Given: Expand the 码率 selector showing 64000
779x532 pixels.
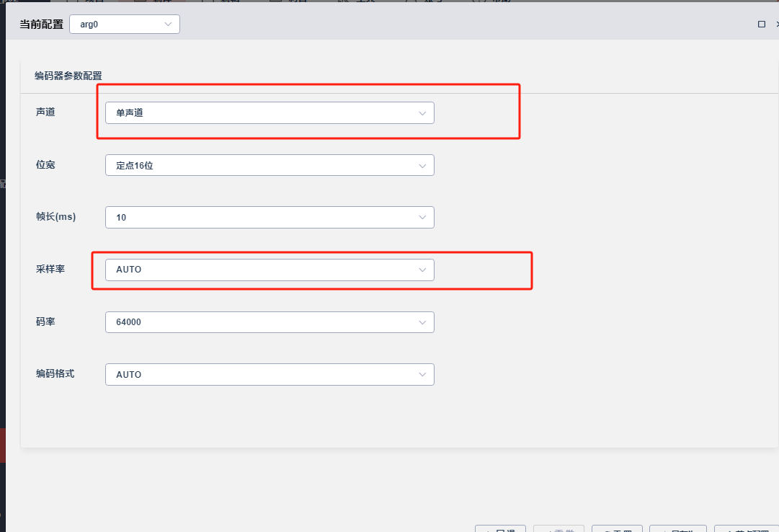Looking at the screenshot, I should pos(270,322).
